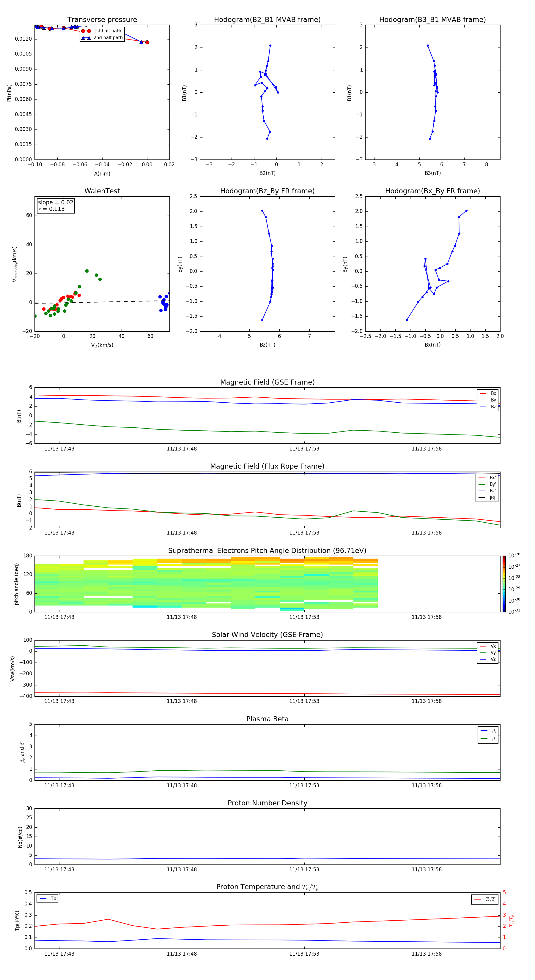The image size is (535, 980).
Task: Click the red 'Te/Tp' legend box
Action: tap(485, 899)
